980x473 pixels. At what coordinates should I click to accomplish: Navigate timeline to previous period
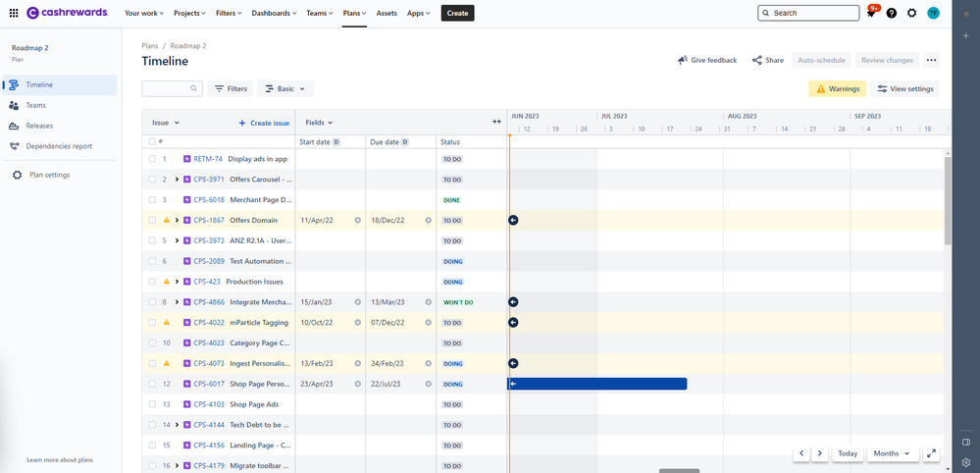tap(801, 453)
